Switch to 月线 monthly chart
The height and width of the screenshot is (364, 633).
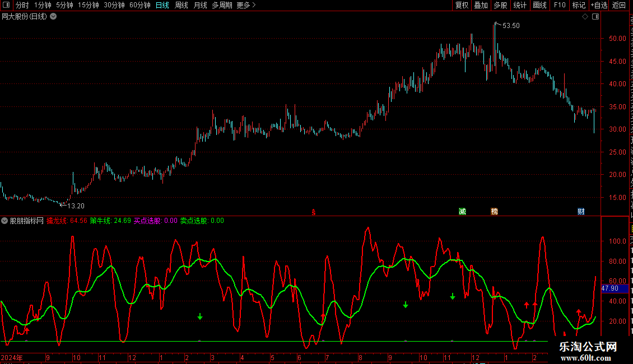coord(200,5)
